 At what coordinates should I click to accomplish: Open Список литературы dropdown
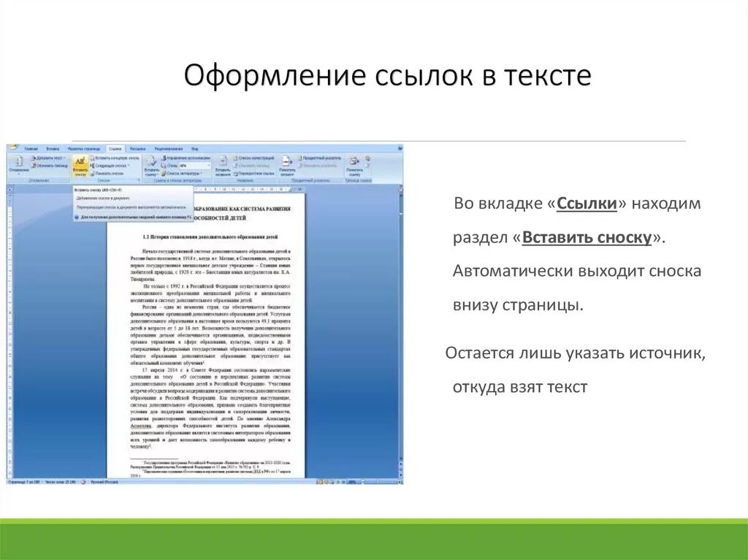[x=181, y=173]
